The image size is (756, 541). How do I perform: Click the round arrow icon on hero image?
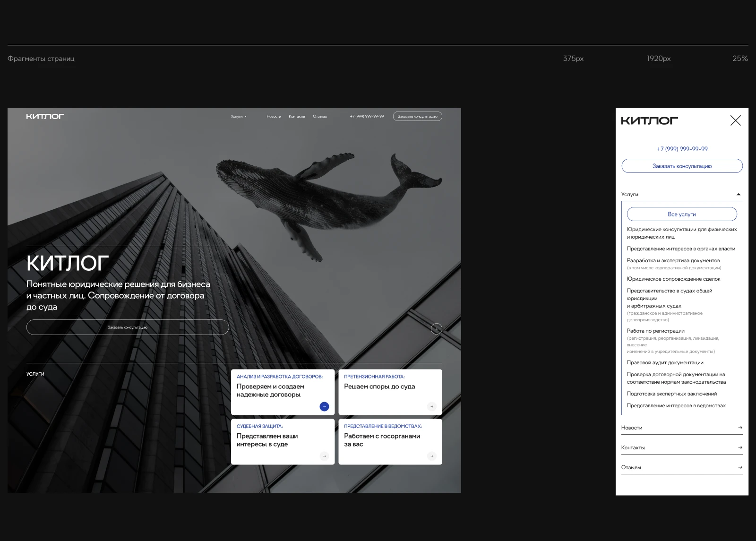(436, 329)
